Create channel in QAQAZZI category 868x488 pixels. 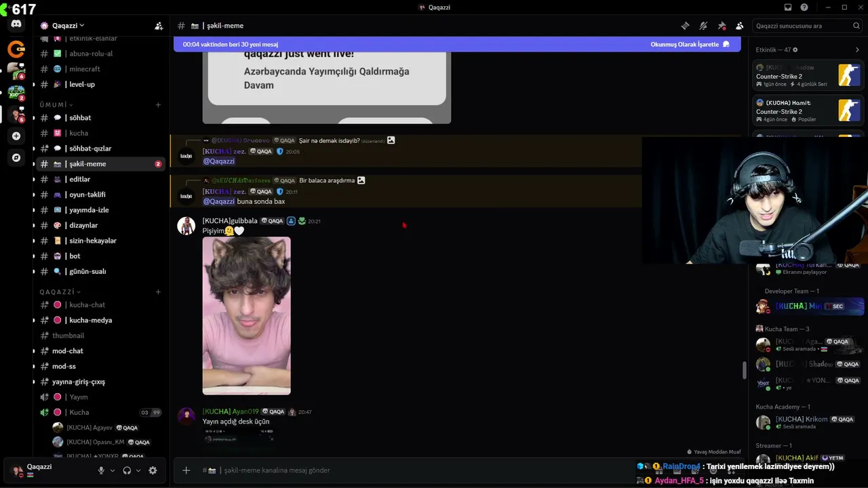[158, 292]
